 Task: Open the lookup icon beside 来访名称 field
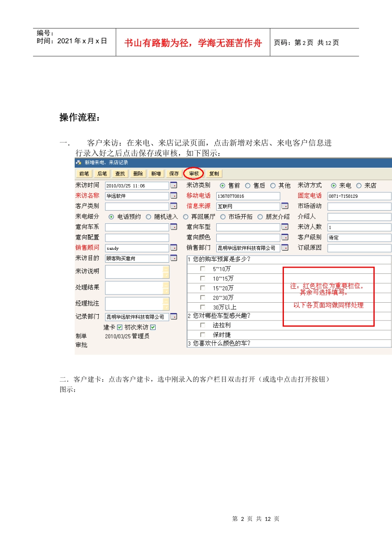point(174,196)
